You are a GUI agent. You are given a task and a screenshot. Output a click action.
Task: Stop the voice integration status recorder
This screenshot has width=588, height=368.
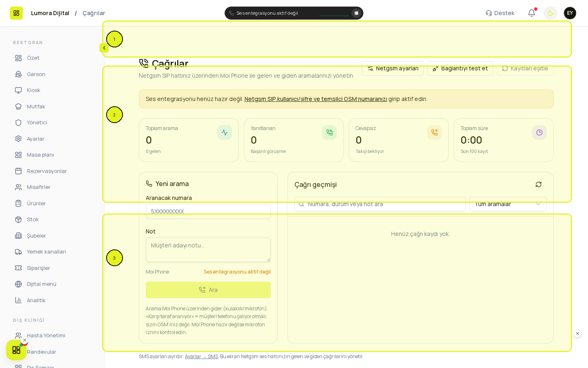coord(356,13)
